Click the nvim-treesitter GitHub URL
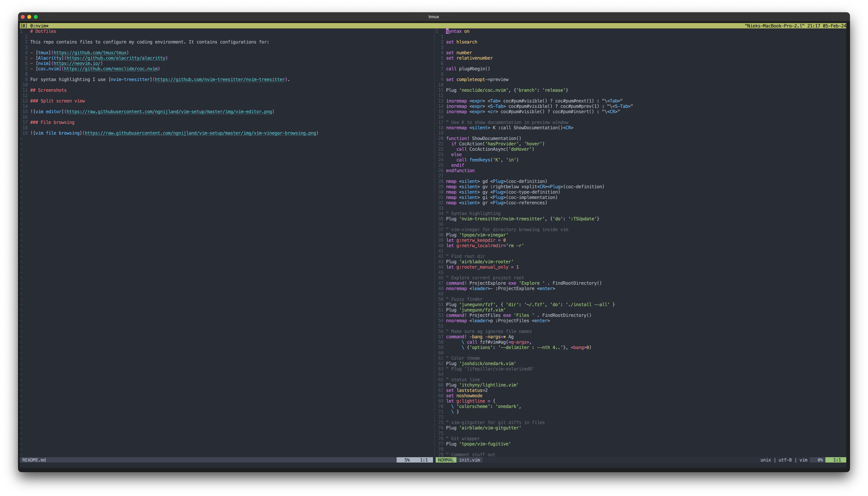Screen dimensions: 868x496 (x=220, y=80)
